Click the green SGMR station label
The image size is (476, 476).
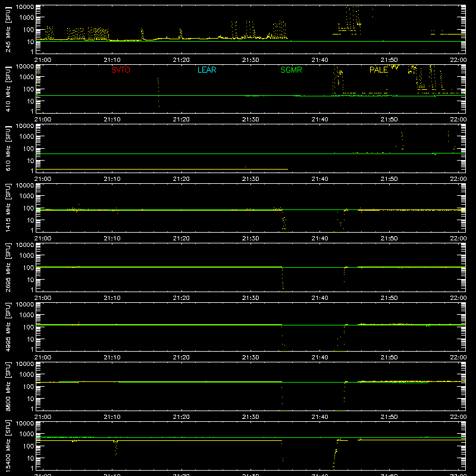[291, 70]
